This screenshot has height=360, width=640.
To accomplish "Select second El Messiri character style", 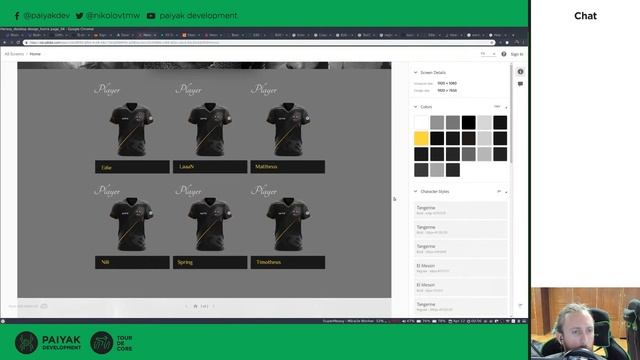I will coord(460,287).
